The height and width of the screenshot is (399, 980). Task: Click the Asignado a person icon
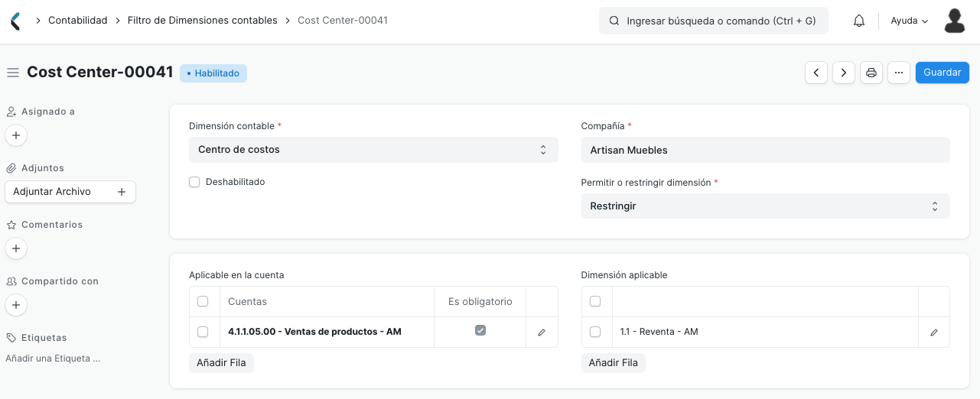pos(11,112)
